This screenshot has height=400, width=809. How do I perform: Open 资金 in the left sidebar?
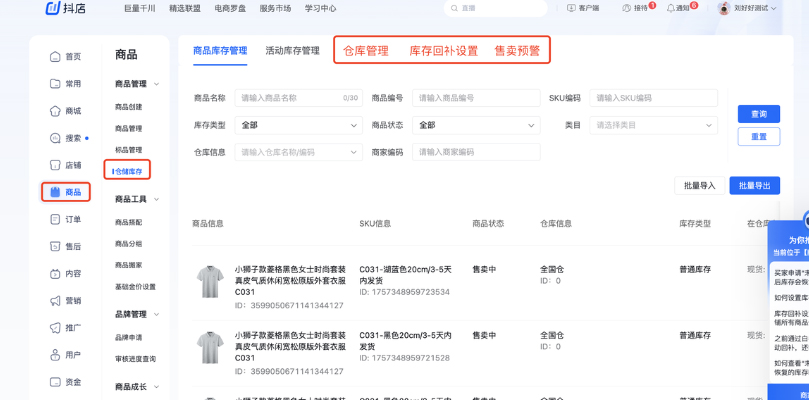[66, 382]
